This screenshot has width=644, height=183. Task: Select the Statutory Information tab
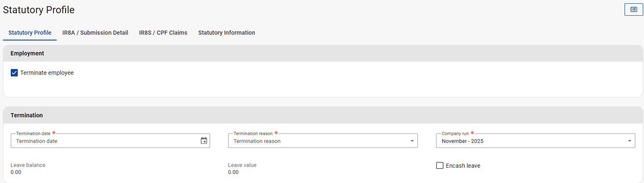[227, 33]
